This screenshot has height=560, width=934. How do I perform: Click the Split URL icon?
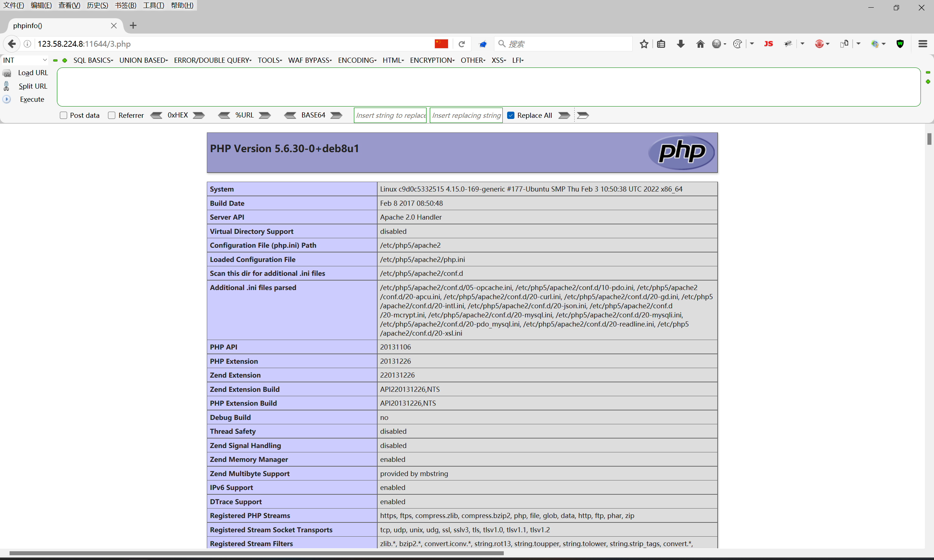pyautogui.click(x=7, y=86)
